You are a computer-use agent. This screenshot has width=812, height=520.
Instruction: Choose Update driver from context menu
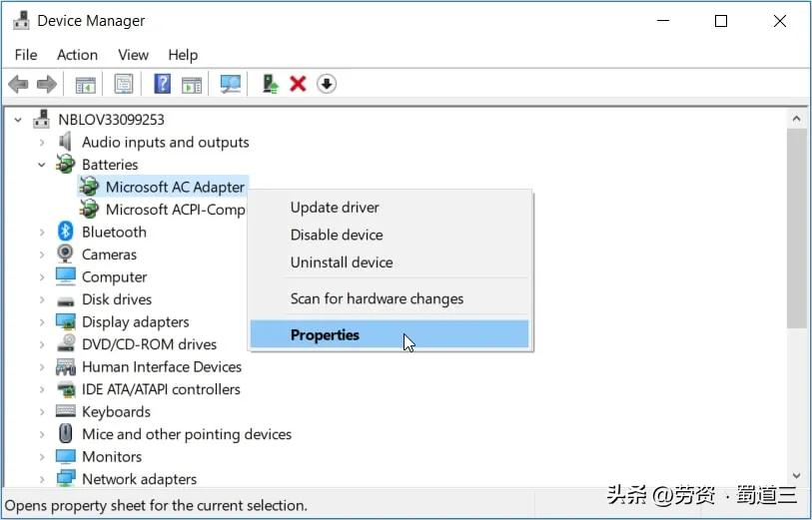click(390, 207)
